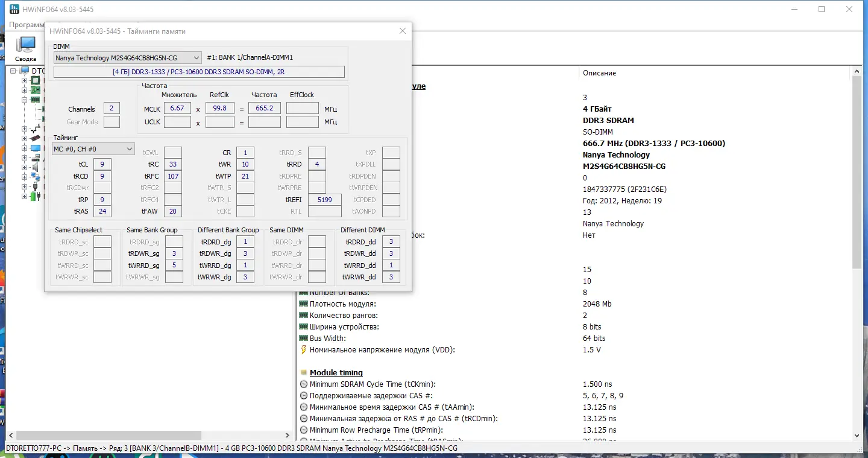Collapse the root computer tree node
The height and width of the screenshot is (458, 868).
(14, 71)
